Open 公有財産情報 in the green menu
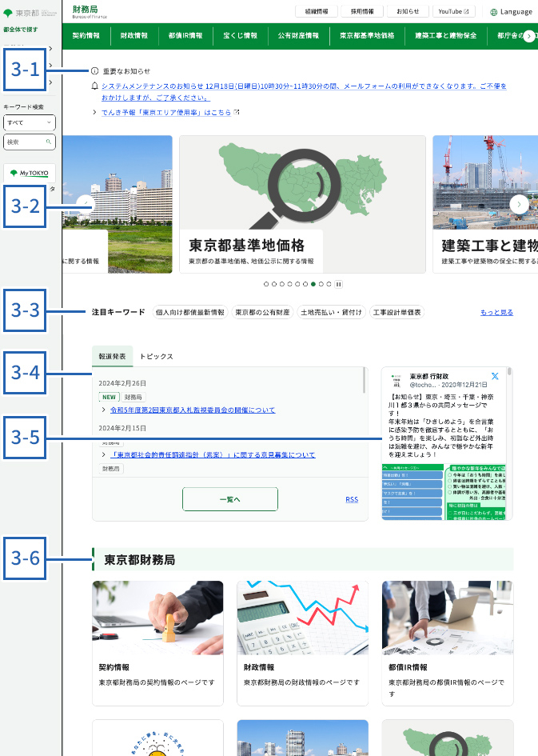The width and height of the screenshot is (538, 756). pyautogui.click(x=299, y=36)
